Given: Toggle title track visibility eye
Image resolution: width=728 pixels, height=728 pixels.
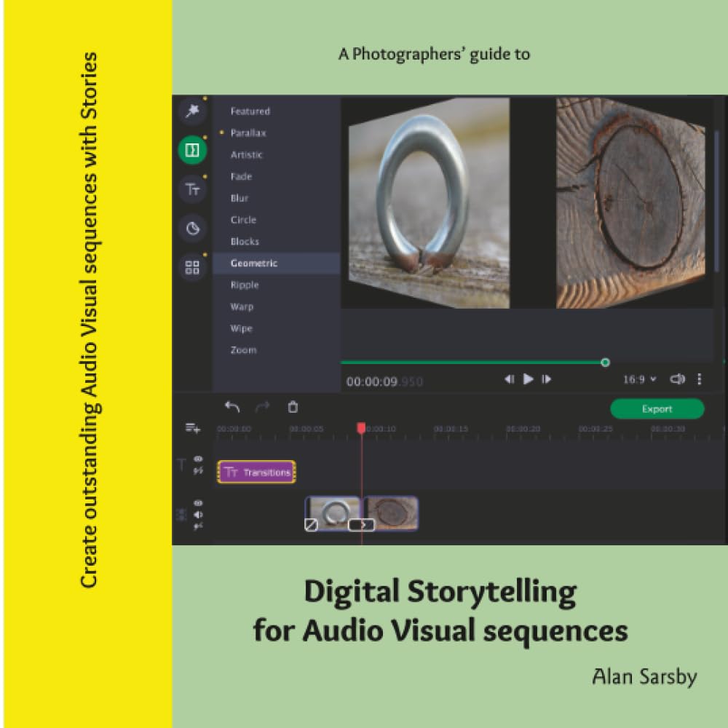Looking at the screenshot, I should [x=198, y=459].
